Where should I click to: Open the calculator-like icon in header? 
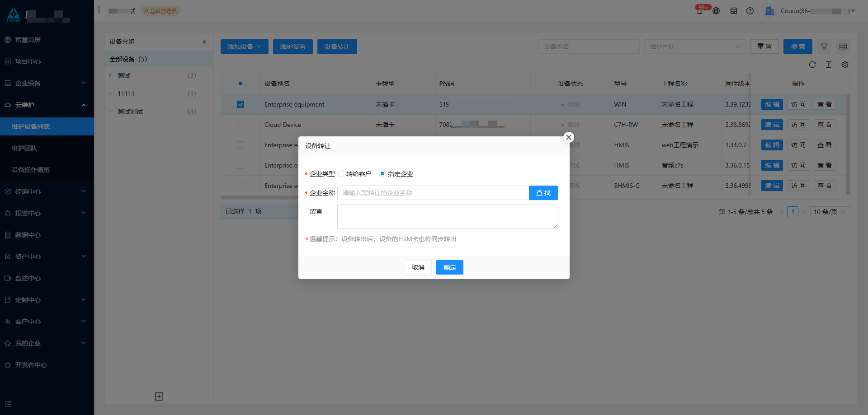coord(734,11)
